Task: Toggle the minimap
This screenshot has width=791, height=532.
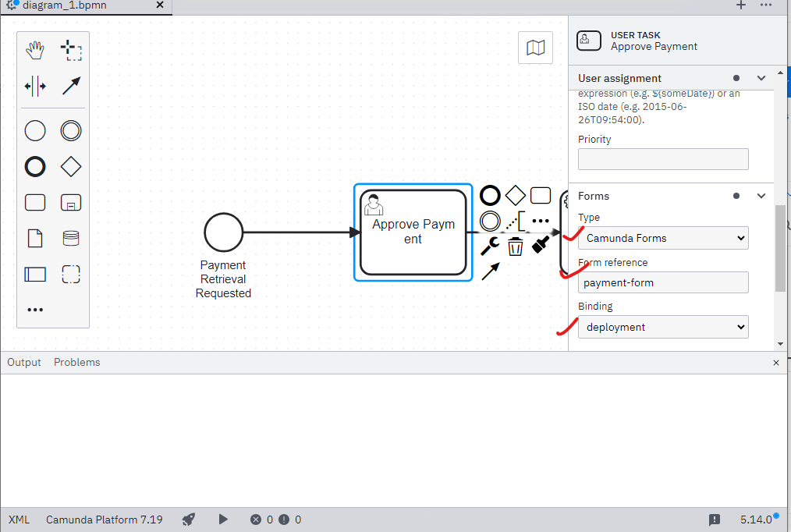Action: coord(535,48)
